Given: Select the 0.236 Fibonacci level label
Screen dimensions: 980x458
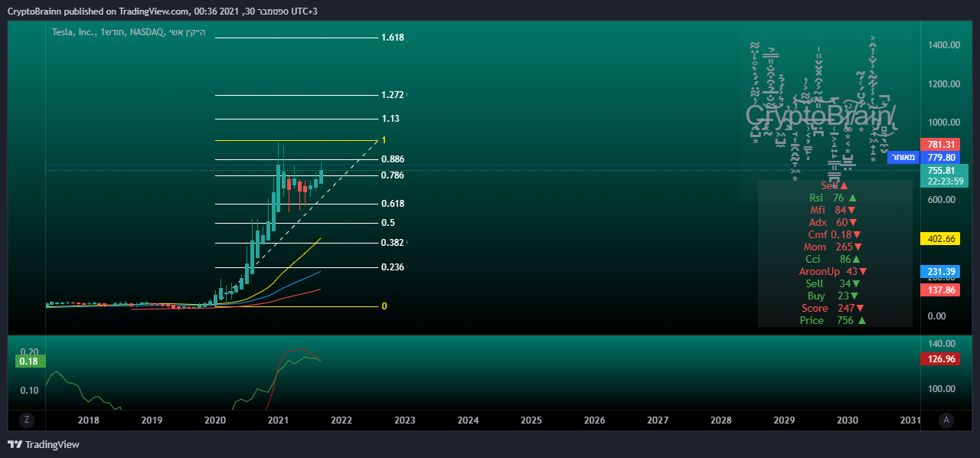Looking at the screenshot, I should point(392,267).
